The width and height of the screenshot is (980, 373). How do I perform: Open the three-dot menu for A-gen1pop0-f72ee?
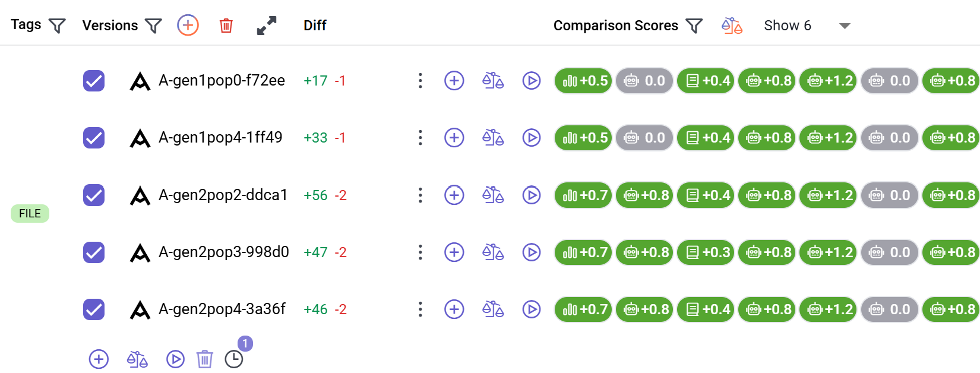pyautogui.click(x=420, y=81)
